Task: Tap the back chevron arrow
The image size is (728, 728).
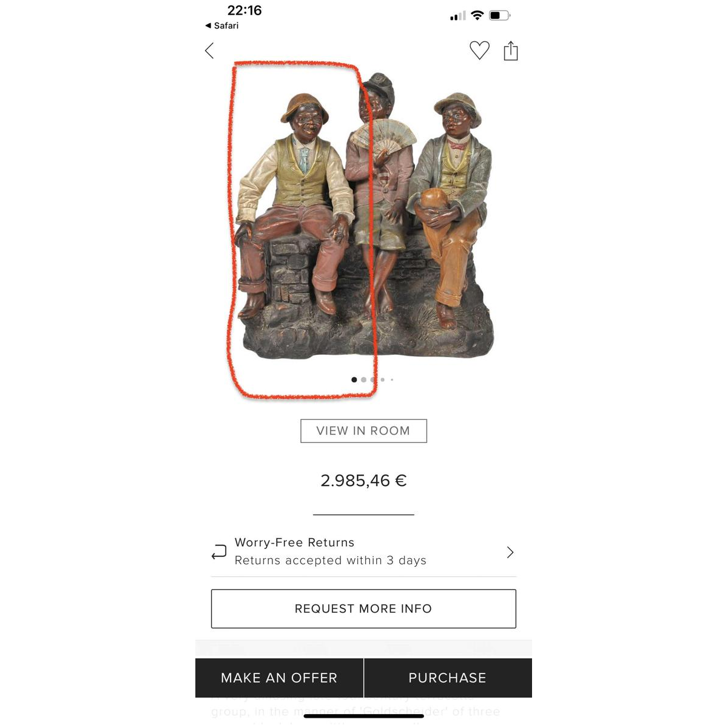Action: [210, 50]
